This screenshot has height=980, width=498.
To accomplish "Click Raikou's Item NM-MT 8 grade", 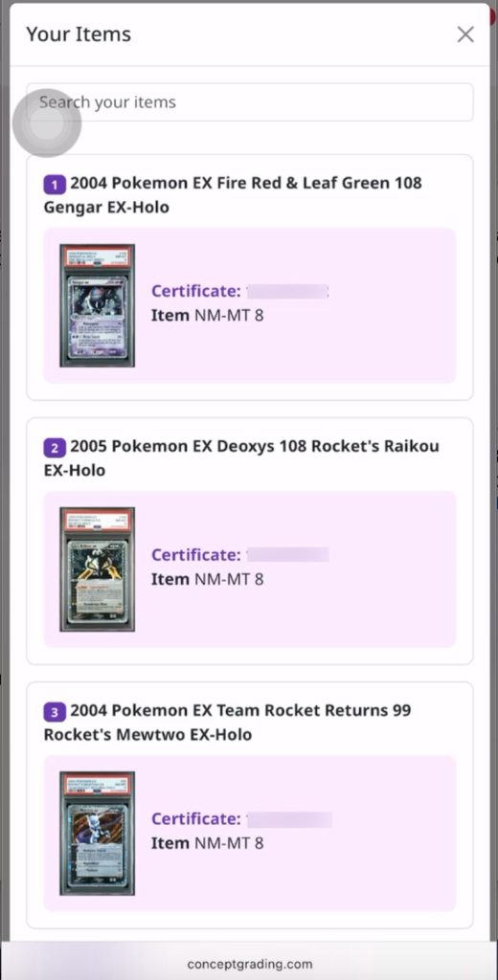I will click(x=207, y=579).
